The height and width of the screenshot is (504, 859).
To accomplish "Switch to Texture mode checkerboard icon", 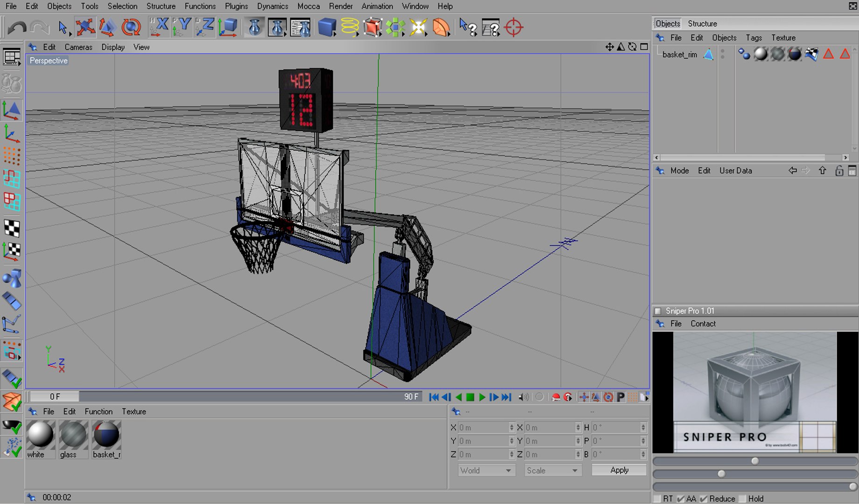I will tap(12, 228).
